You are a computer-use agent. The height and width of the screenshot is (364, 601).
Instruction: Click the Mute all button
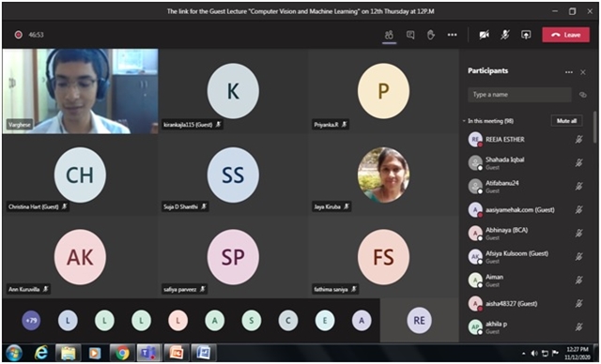tap(566, 121)
